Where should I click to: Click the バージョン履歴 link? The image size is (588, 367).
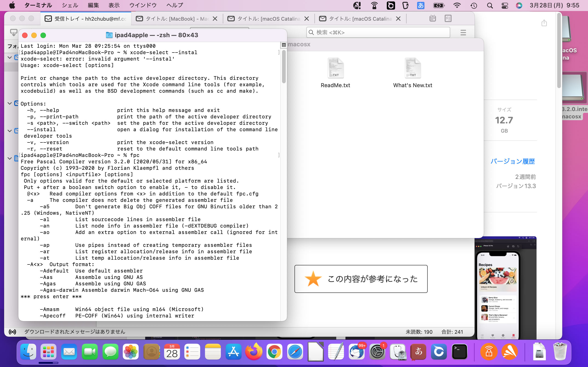(512, 161)
